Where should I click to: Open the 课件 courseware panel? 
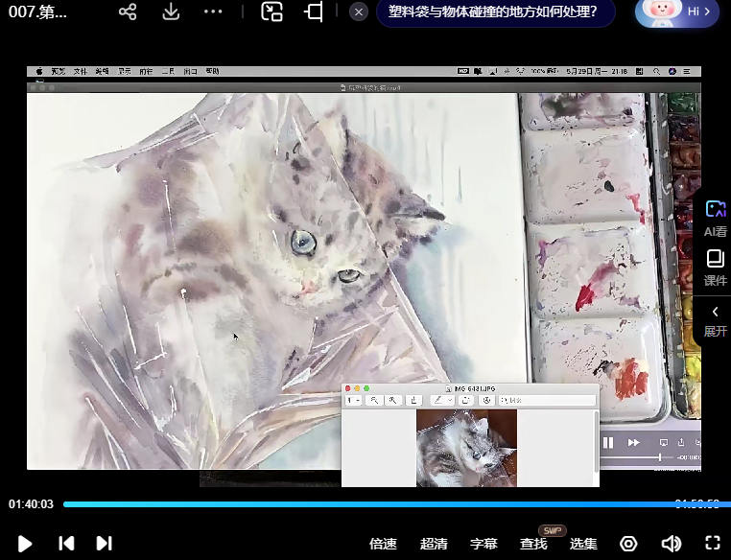[715, 268]
